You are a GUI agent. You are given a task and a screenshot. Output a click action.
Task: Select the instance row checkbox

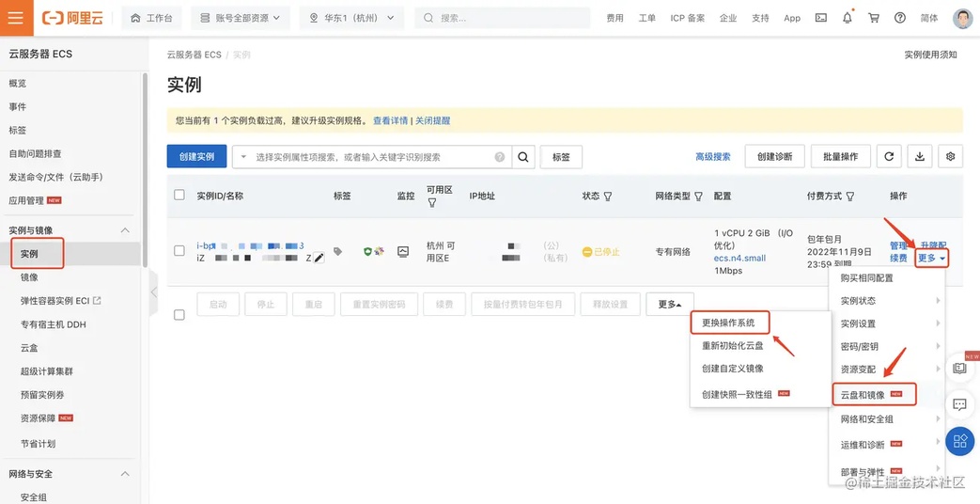click(x=179, y=251)
